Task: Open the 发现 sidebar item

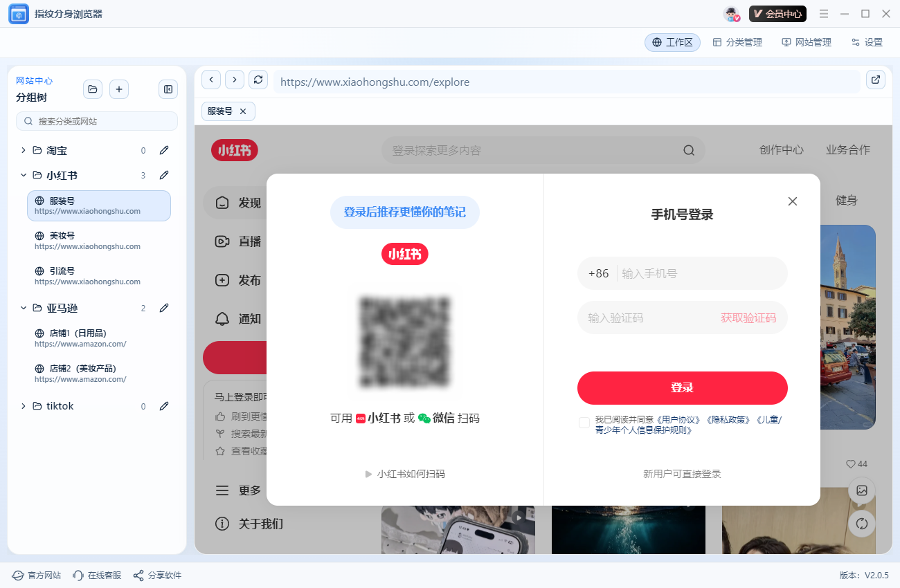Action: pos(235,203)
